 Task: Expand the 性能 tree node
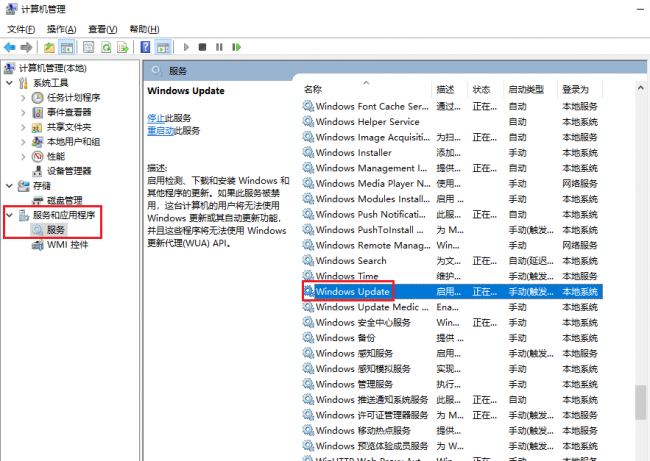[23, 157]
